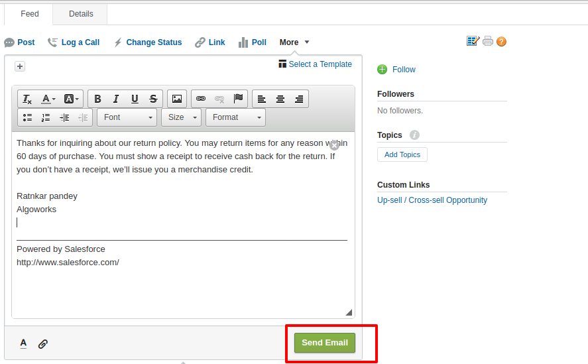Open the Format dropdown
588x364 pixels.
pyautogui.click(x=235, y=117)
